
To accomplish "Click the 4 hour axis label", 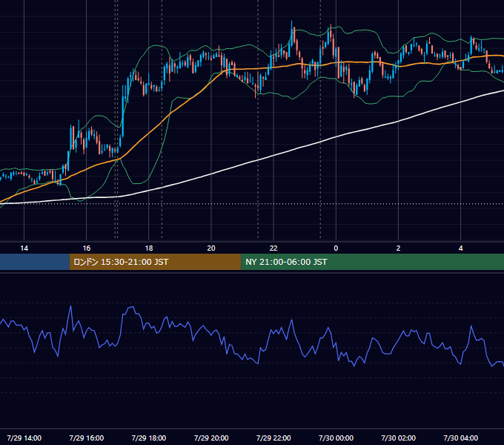I will pos(460,248).
